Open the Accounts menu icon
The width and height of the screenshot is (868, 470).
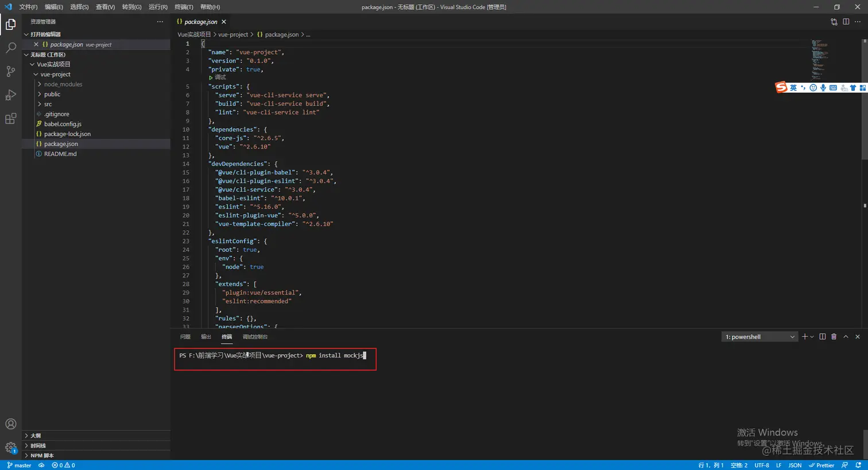[x=10, y=424]
